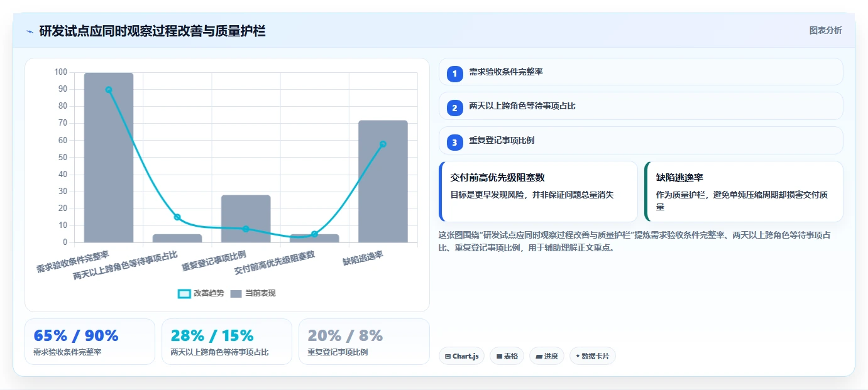
Task: Click the 两天以上跨角色等待事项占比 bar in chart
Action: pyautogui.click(x=177, y=238)
